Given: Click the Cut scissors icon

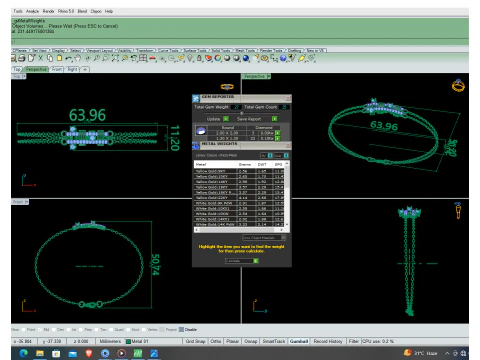Looking at the screenshot, I should [x=40, y=58].
